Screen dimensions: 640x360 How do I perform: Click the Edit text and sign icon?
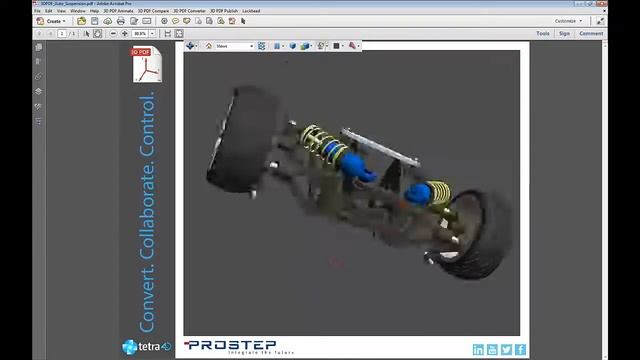click(134, 21)
